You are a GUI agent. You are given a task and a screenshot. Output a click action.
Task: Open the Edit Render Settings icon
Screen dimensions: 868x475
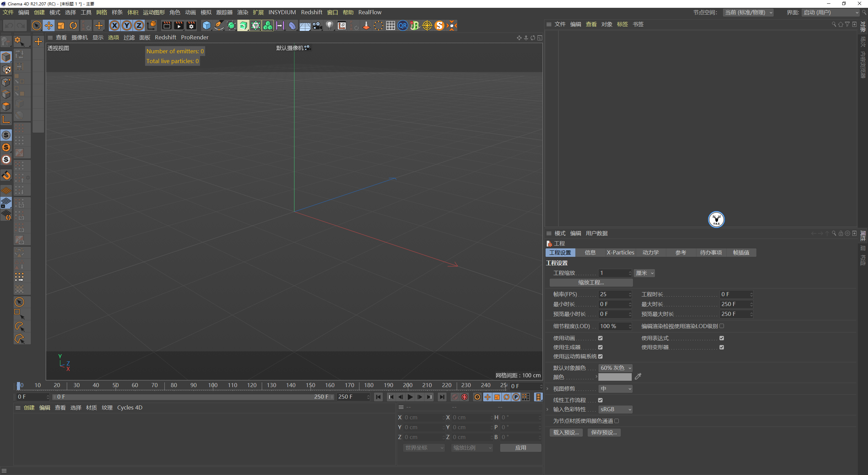tap(191, 25)
